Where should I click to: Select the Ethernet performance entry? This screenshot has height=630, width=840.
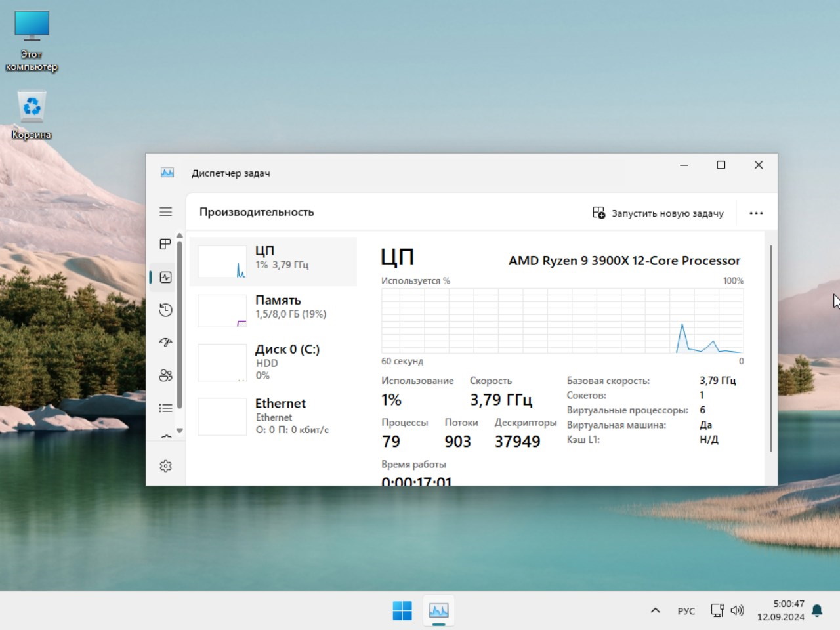pos(273,416)
